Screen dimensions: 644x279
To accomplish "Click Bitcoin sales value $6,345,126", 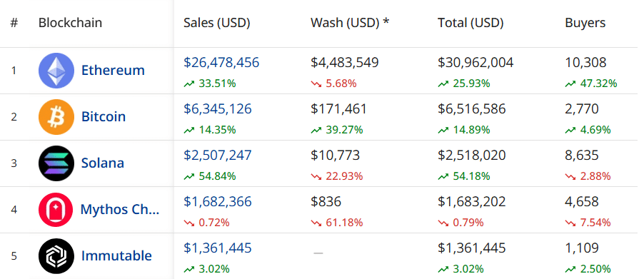I will 218,108.
